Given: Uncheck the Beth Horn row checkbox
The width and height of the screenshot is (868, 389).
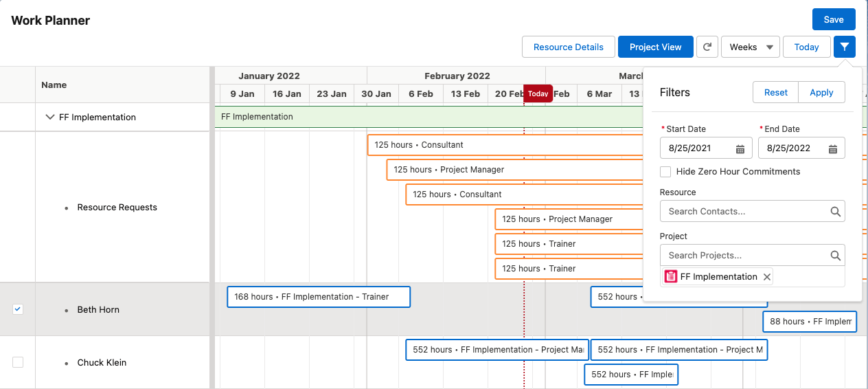Looking at the screenshot, I should point(18,309).
